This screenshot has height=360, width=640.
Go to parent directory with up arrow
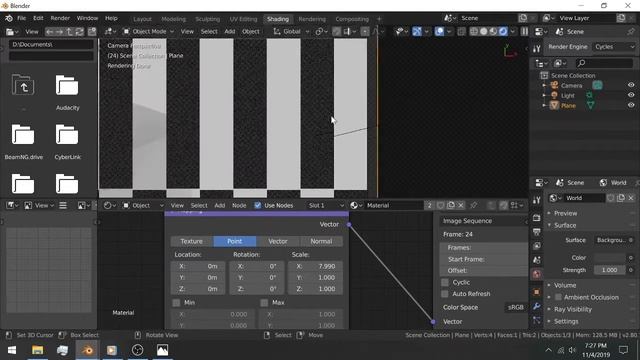click(x=69, y=31)
